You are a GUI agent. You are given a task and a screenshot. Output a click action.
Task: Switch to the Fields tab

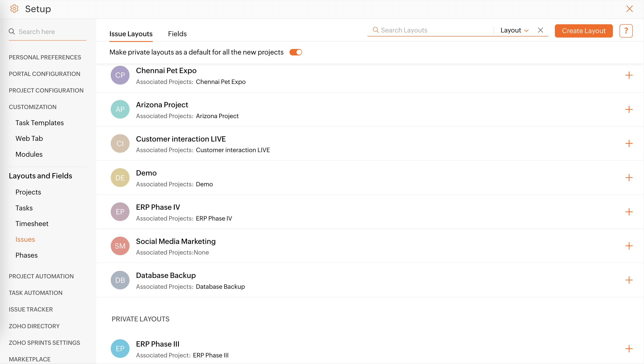(177, 34)
